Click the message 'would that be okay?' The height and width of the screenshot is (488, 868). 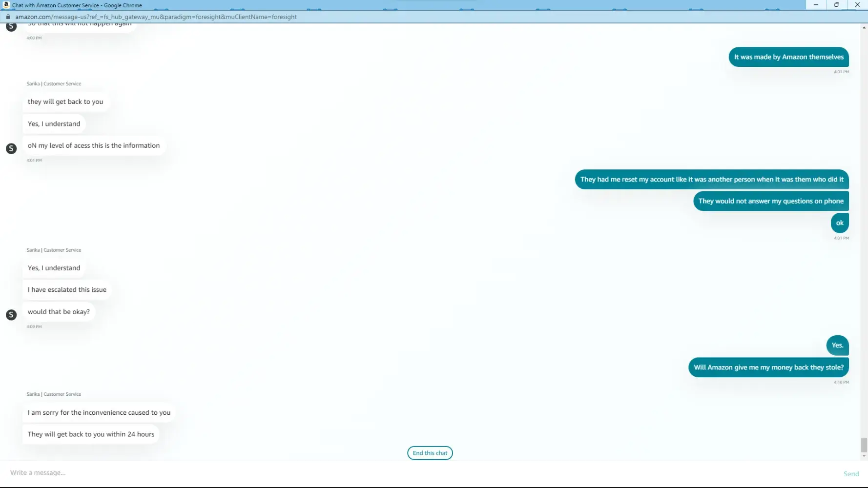click(x=59, y=312)
